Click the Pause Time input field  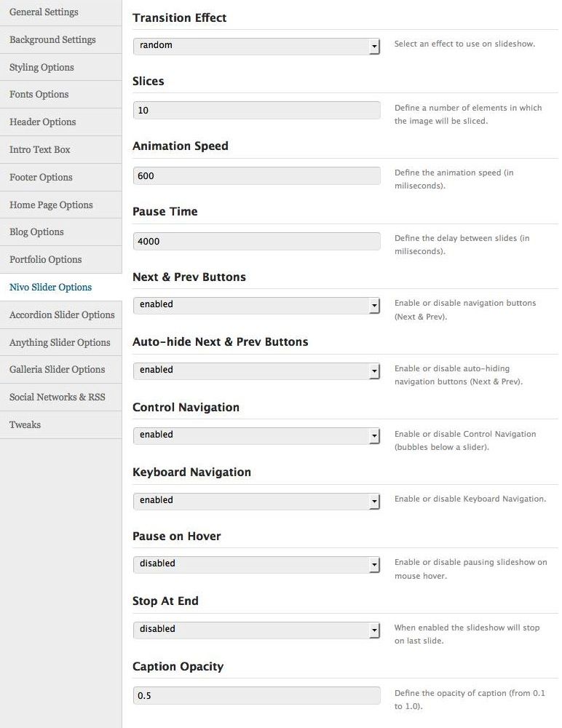point(256,242)
